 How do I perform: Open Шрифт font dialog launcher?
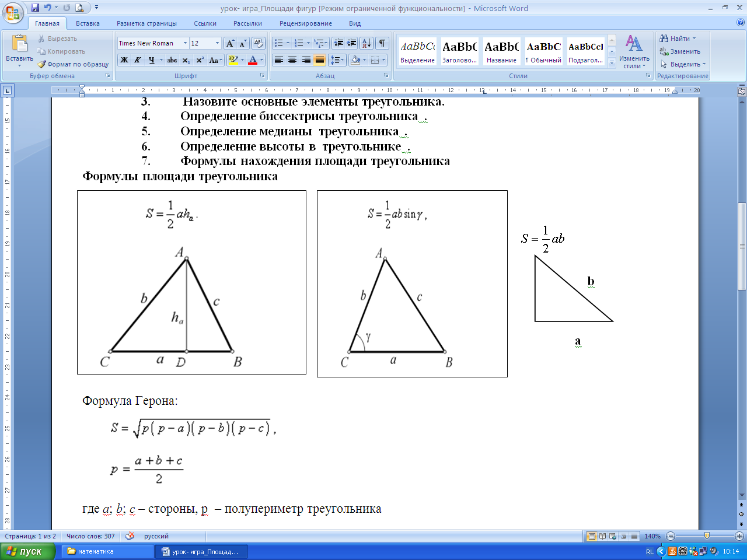pos(263,76)
